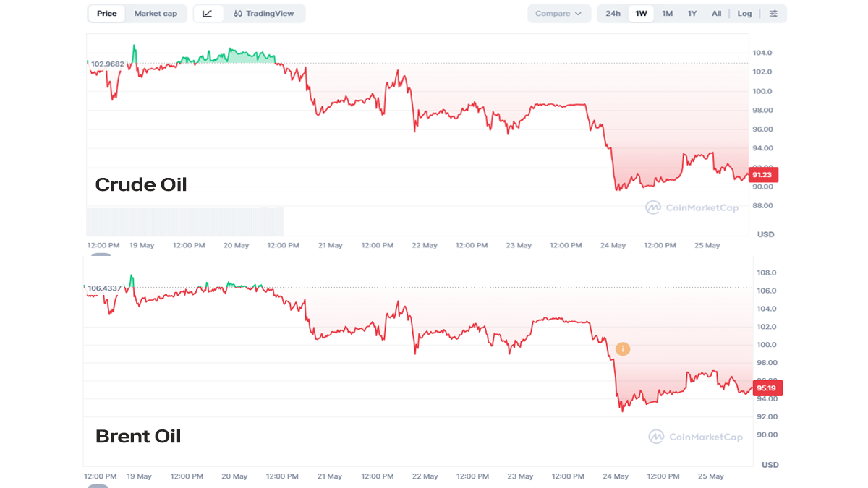Click the red 91.23 current price tag
868x488 pixels.
click(x=765, y=174)
